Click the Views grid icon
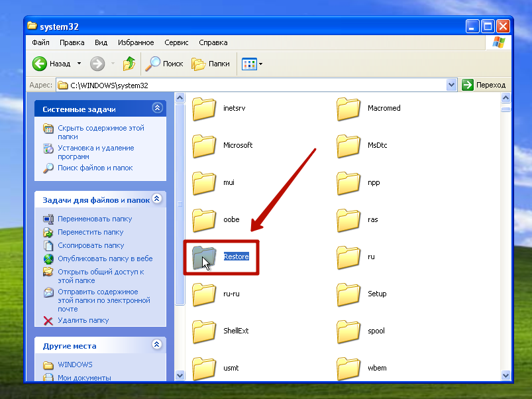Image resolution: width=532 pixels, height=399 pixels. tap(249, 64)
